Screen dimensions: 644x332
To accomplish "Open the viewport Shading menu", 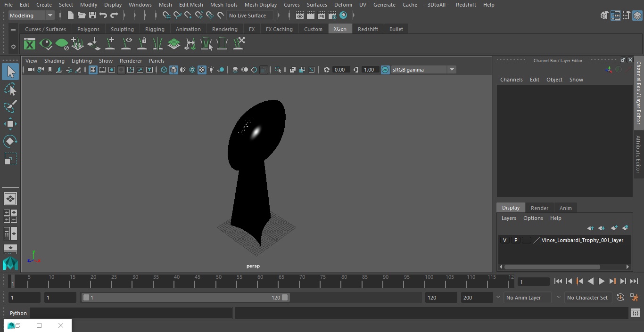I will (x=54, y=61).
